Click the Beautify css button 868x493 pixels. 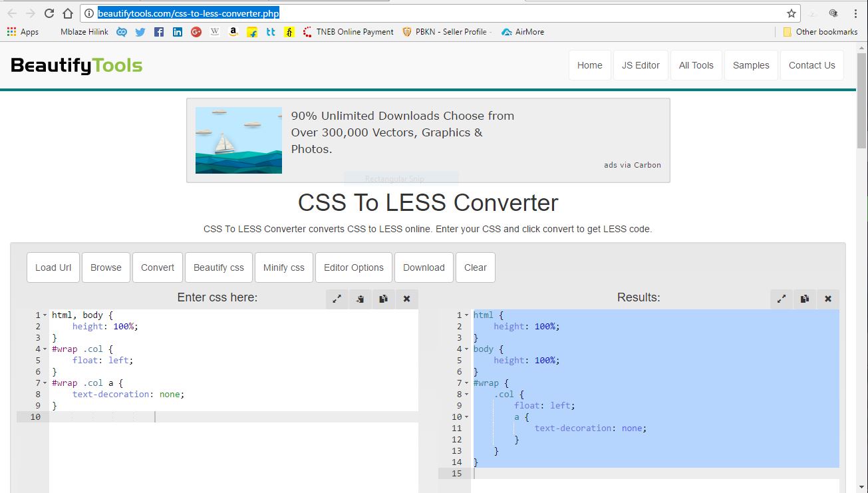tap(218, 267)
